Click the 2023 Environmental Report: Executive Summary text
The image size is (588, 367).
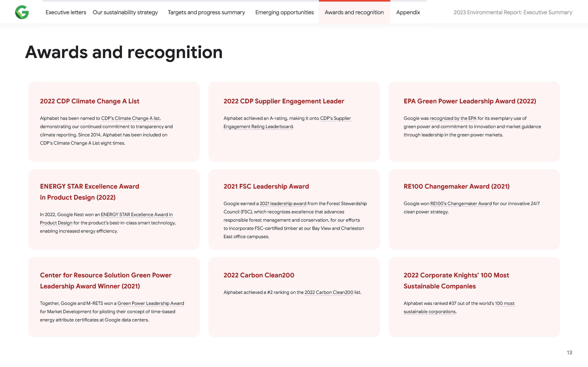click(x=513, y=12)
